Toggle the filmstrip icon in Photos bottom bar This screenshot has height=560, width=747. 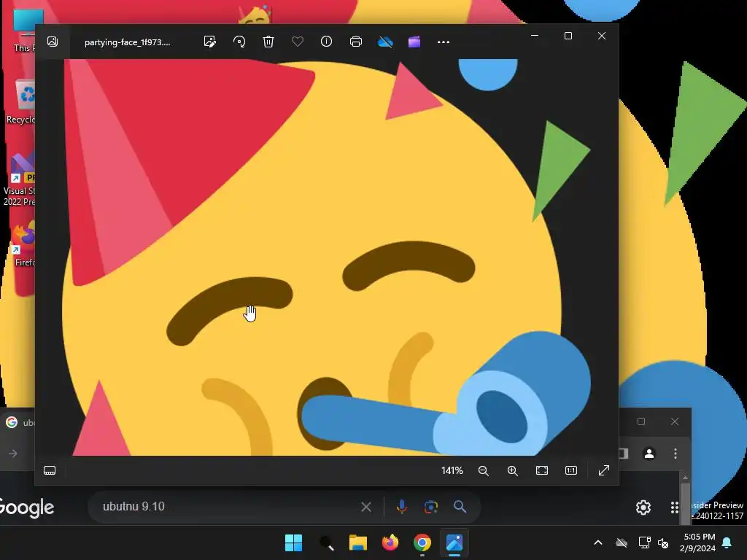coord(50,470)
